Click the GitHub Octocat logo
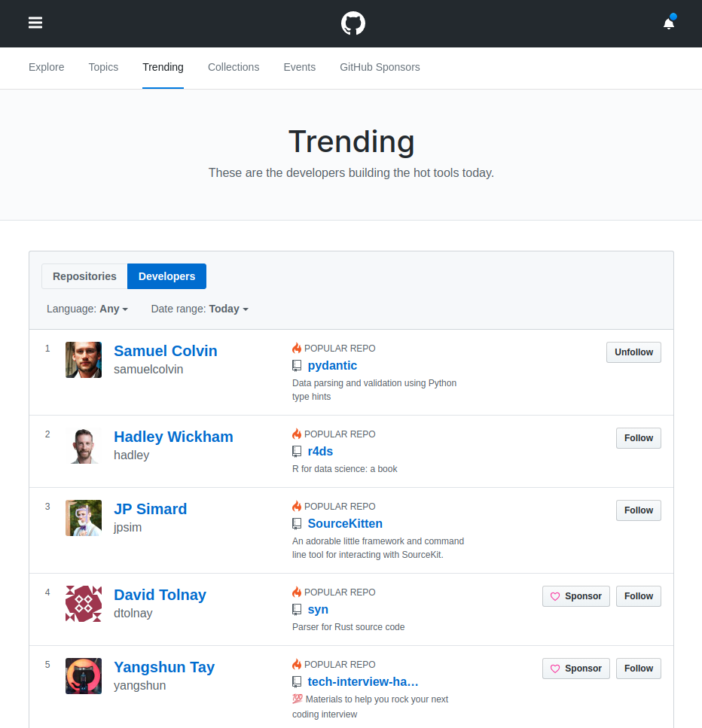The width and height of the screenshot is (702, 728). (x=353, y=23)
